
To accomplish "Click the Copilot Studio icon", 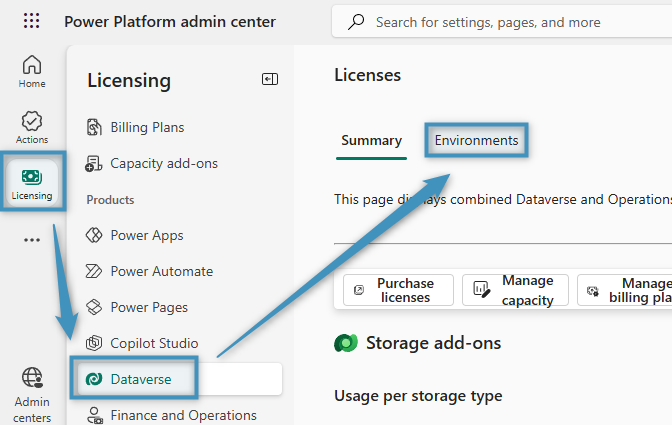I will (94, 343).
